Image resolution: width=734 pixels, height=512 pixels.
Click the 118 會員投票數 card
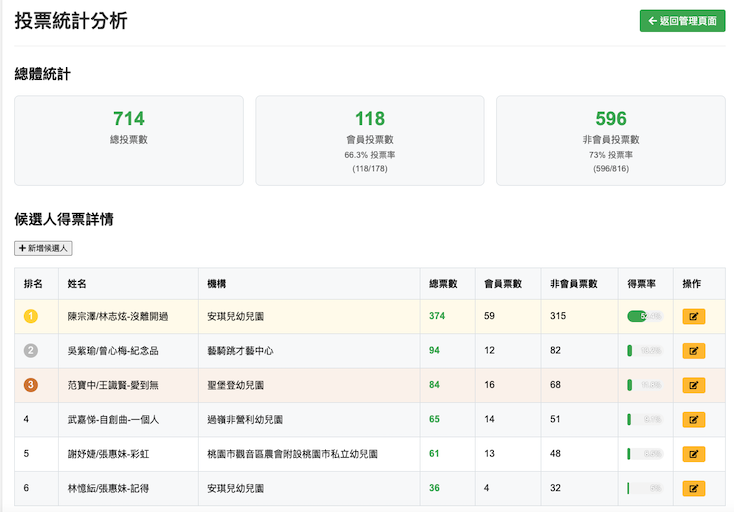point(370,140)
